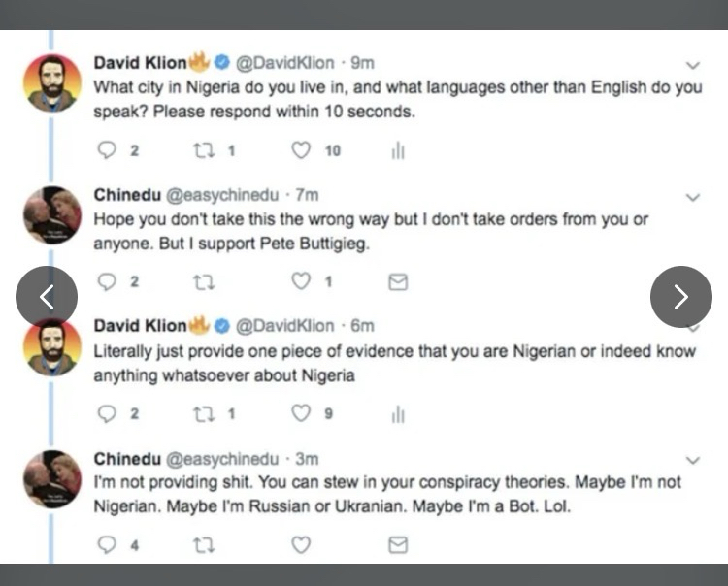Open the options chevron on Chinedu's last tweet
The width and height of the screenshot is (728, 586).
[692, 460]
